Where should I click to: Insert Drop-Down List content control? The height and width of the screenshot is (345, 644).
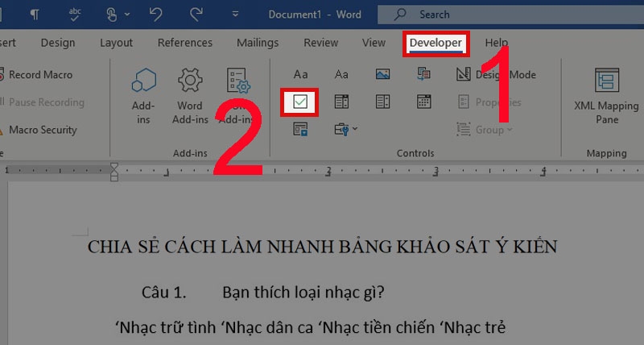pos(383,102)
